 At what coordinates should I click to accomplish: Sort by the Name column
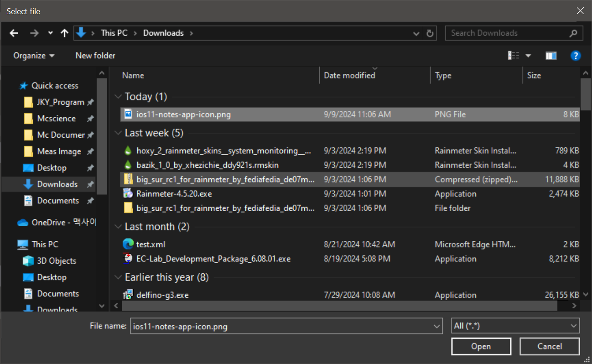133,75
